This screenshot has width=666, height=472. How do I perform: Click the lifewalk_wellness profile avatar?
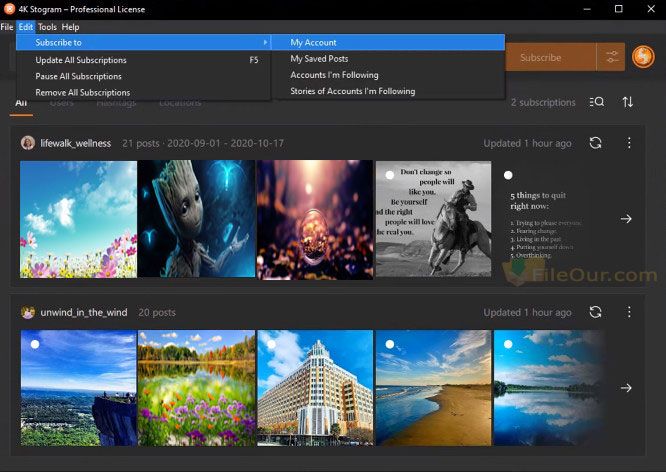point(28,143)
